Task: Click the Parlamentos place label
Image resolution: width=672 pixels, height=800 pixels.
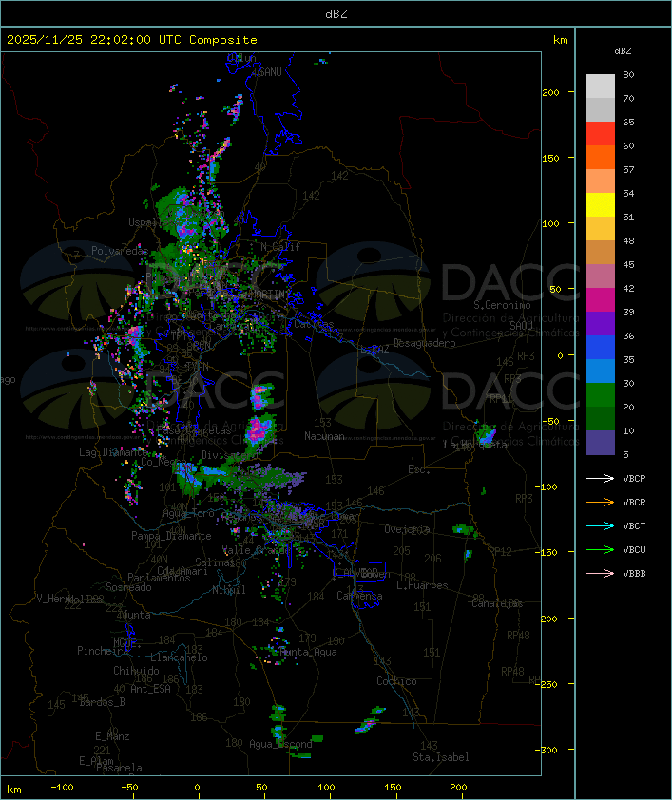Action: [x=159, y=578]
